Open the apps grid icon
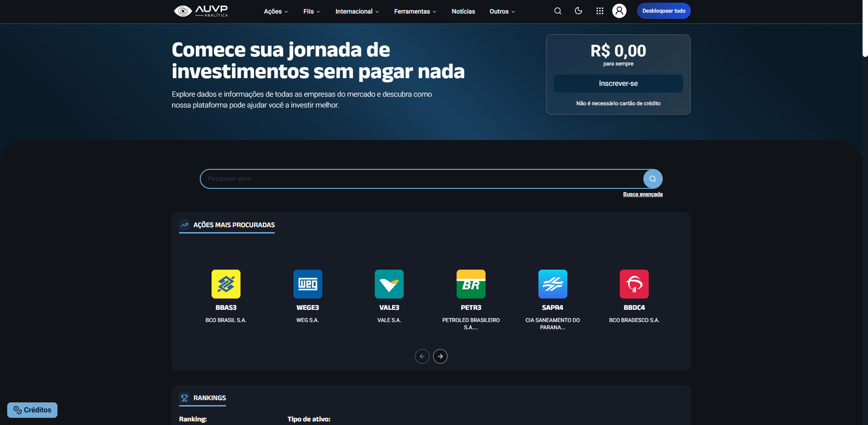Screen dimensions: 868x425 coord(600,11)
